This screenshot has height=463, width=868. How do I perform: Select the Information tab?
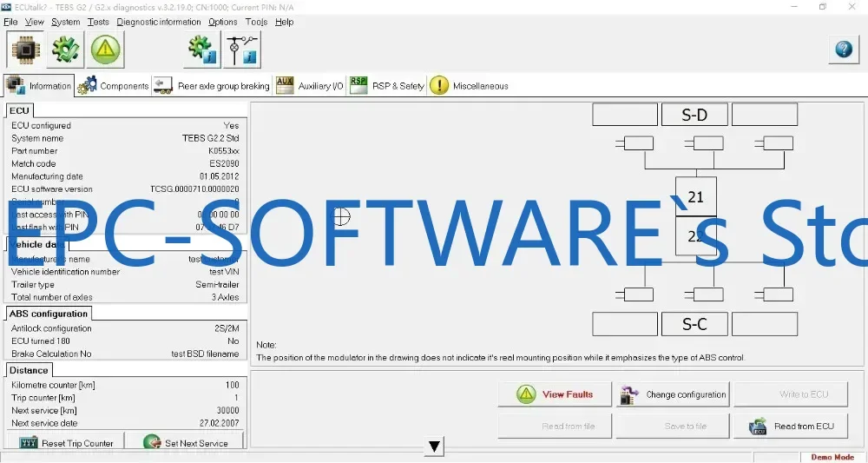39,86
